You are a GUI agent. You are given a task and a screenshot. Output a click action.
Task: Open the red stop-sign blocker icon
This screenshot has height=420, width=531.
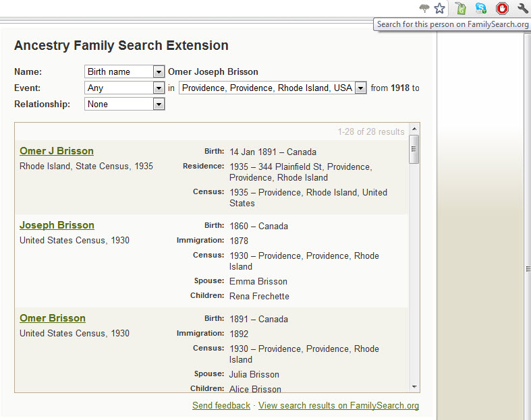502,8
